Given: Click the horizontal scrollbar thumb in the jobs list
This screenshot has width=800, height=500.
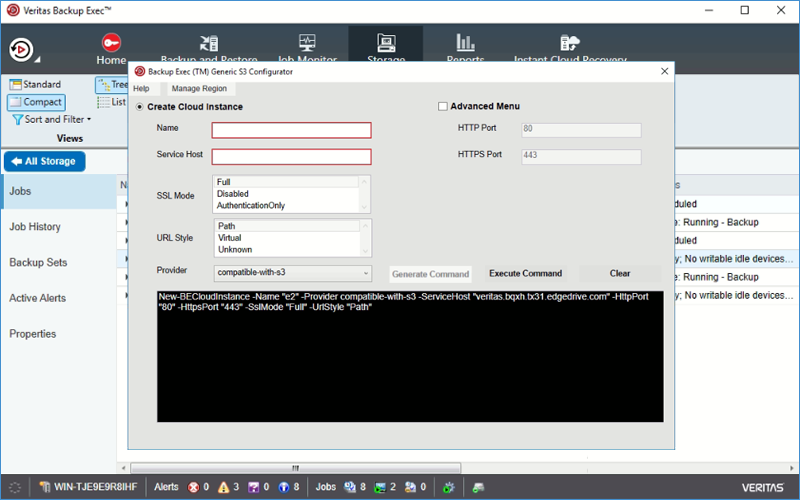Looking at the screenshot, I should pos(295,468).
